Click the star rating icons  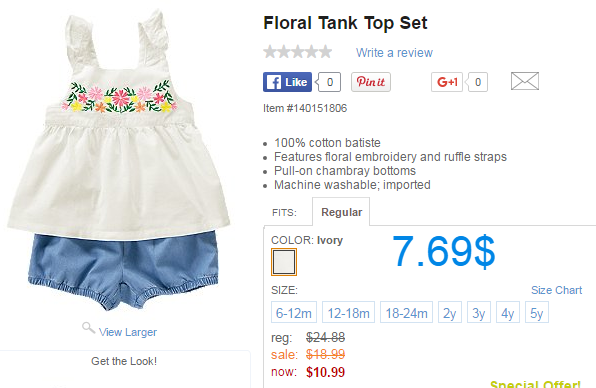click(x=298, y=52)
